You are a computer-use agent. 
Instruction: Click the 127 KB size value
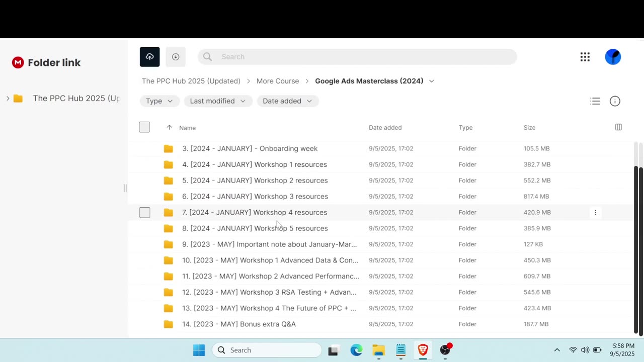[533, 244]
